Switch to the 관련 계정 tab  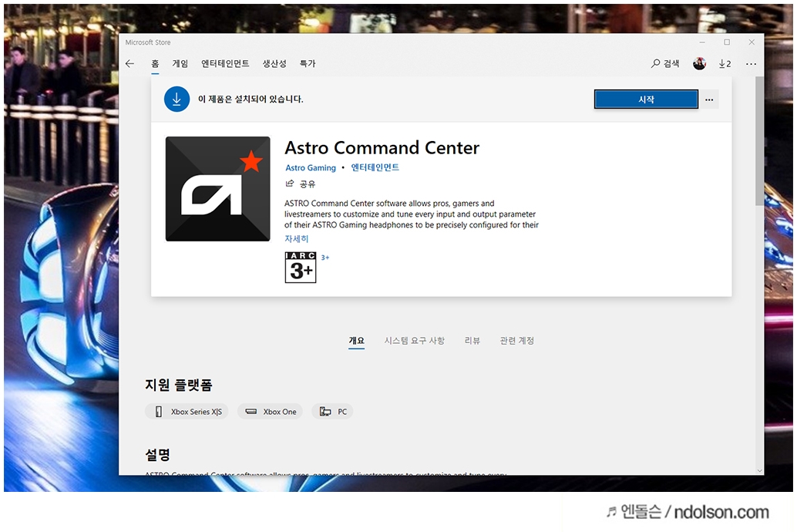tap(517, 341)
